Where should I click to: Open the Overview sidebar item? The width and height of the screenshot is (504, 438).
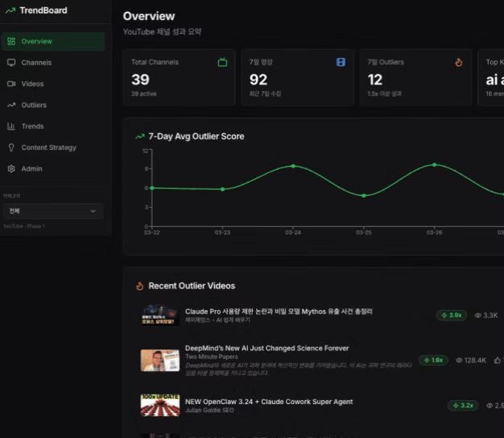point(53,41)
